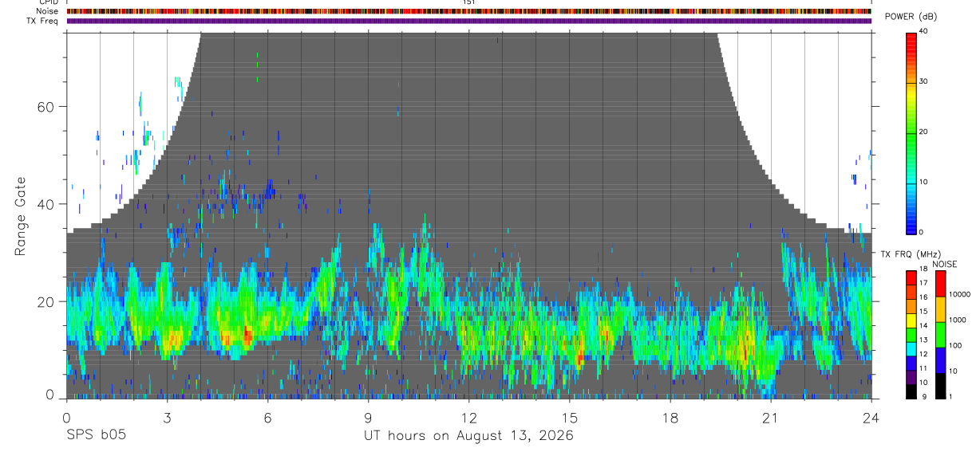The image size is (980, 452).
Task: Click the red 10000 NOISE legend swatch
Action: point(940,283)
